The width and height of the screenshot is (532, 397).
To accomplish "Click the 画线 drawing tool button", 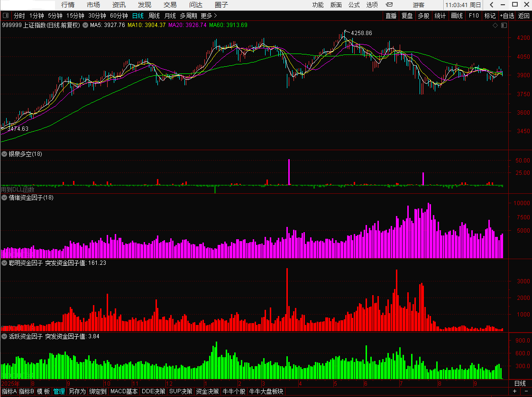I will pos(457,16).
